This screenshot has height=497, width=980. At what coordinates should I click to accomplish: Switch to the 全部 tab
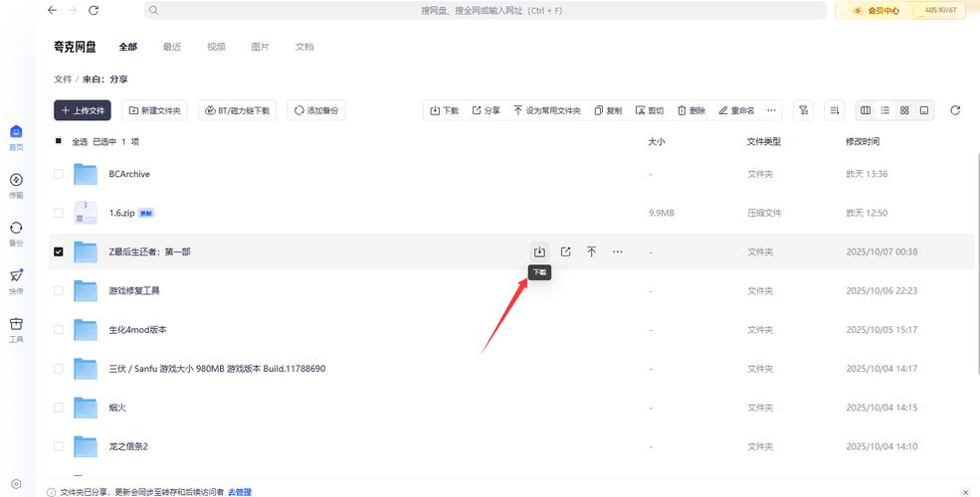tap(128, 47)
